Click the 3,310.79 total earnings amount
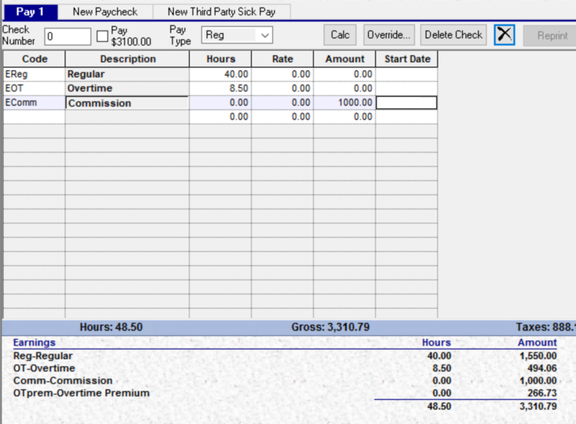This screenshot has width=576, height=424. 538,406
